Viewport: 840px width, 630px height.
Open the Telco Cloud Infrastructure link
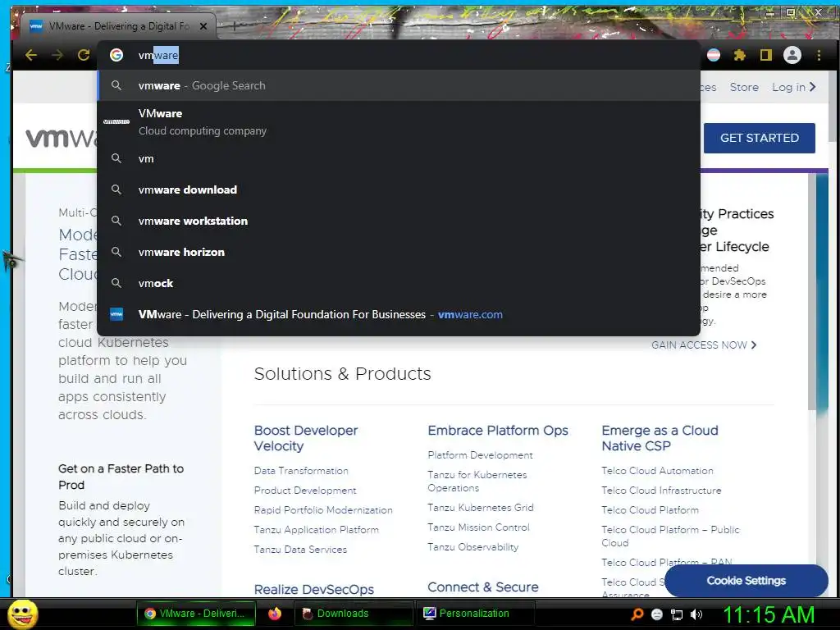[x=661, y=491]
